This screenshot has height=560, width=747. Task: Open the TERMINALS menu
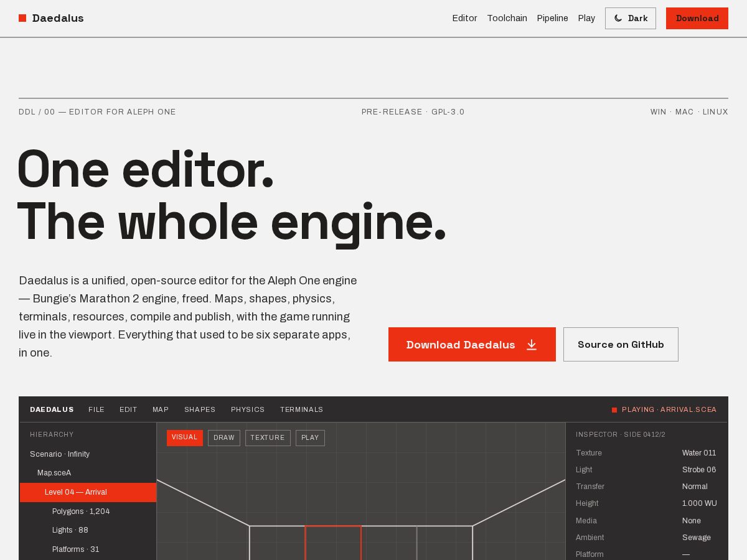302,409
